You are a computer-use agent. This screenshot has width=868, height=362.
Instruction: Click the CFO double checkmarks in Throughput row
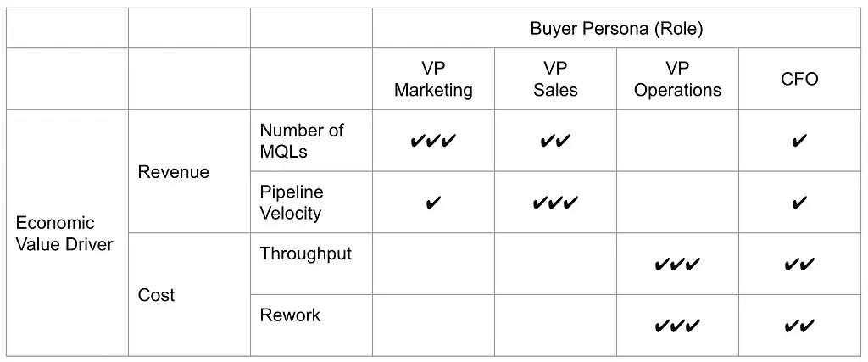tap(799, 265)
